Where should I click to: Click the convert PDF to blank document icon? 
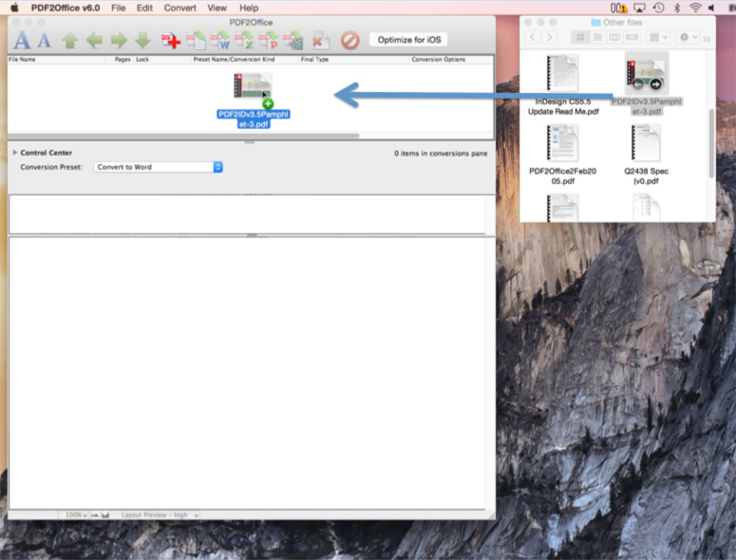(x=196, y=40)
